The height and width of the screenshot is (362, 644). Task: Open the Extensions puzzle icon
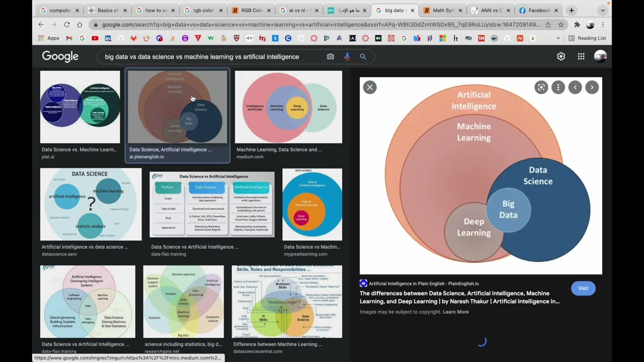tap(577, 25)
